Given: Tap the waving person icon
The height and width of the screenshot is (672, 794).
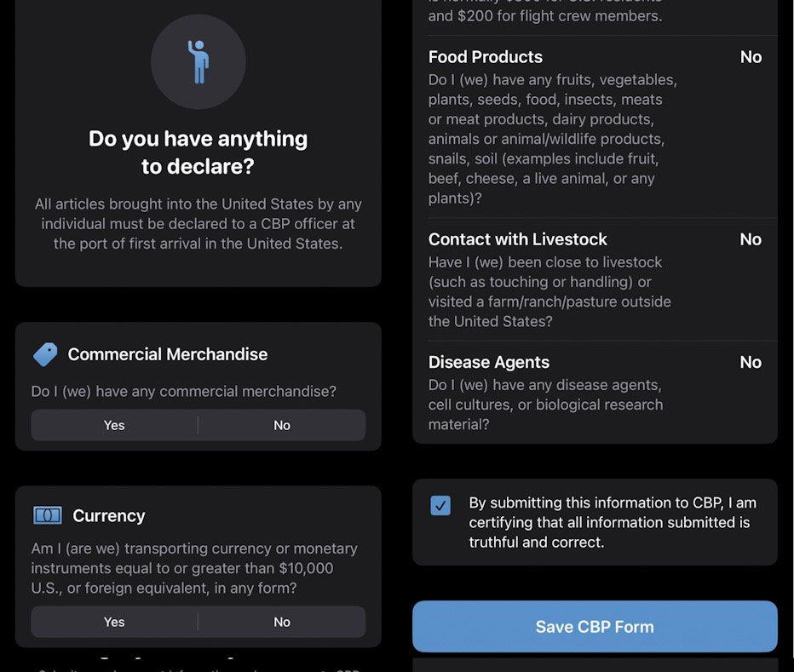Looking at the screenshot, I should (x=198, y=61).
